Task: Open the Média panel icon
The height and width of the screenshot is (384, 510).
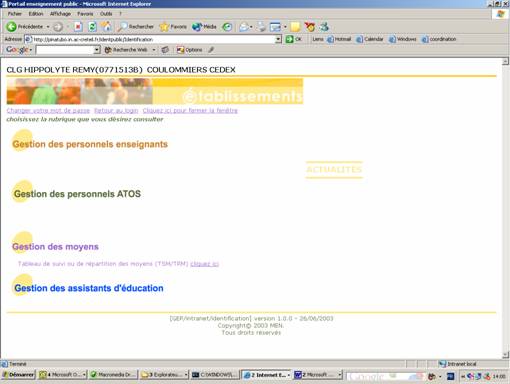Action: coord(204,27)
